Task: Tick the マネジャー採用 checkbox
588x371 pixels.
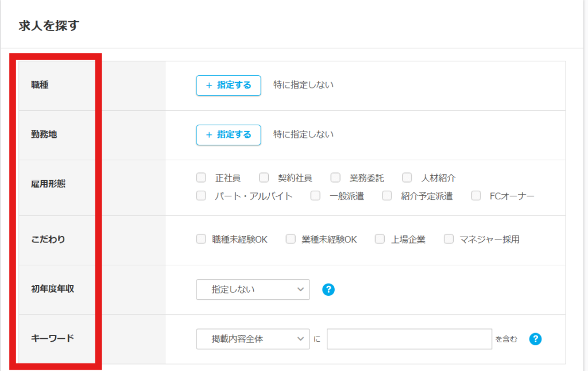Action: 448,239
